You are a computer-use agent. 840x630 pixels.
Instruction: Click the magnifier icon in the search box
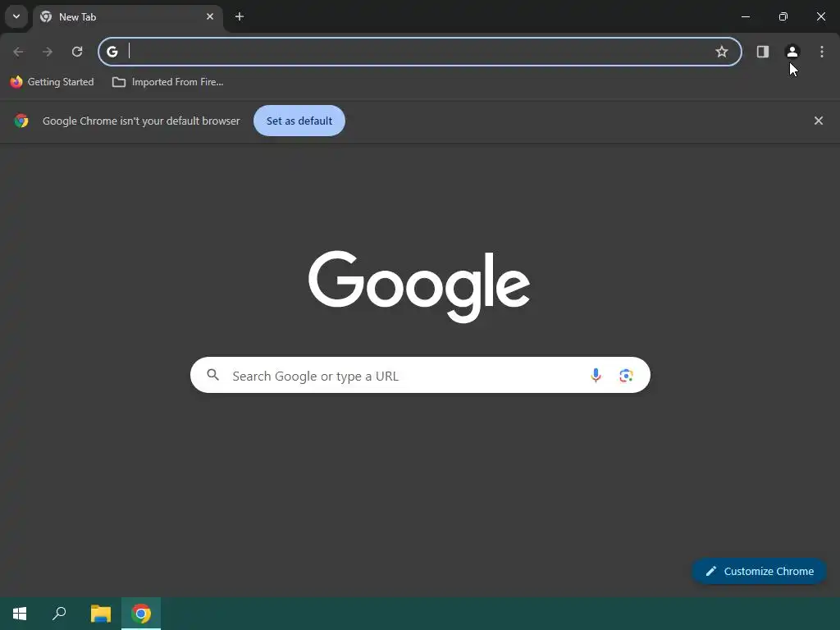(x=212, y=375)
